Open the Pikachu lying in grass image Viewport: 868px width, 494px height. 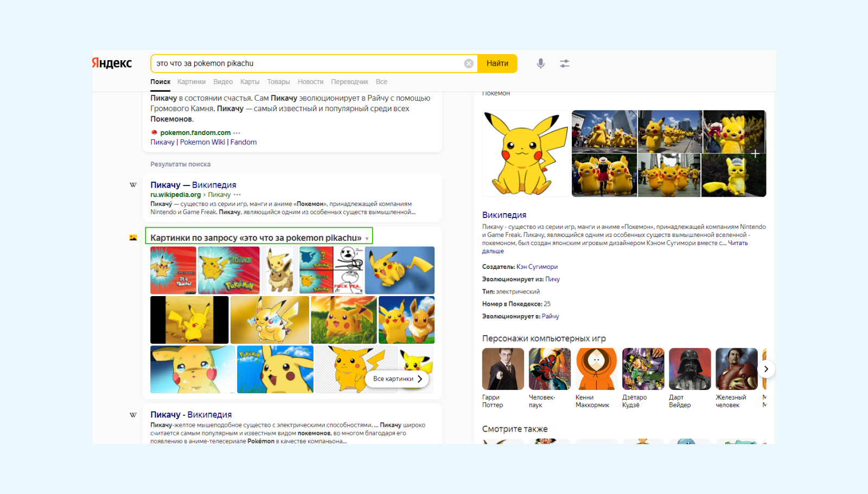pos(344,319)
